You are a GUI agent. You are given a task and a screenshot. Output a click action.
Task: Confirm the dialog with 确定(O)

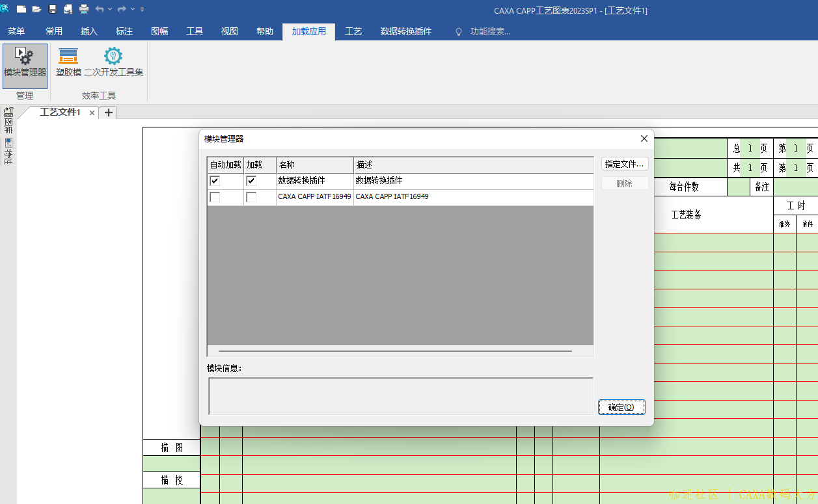(x=621, y=407)
